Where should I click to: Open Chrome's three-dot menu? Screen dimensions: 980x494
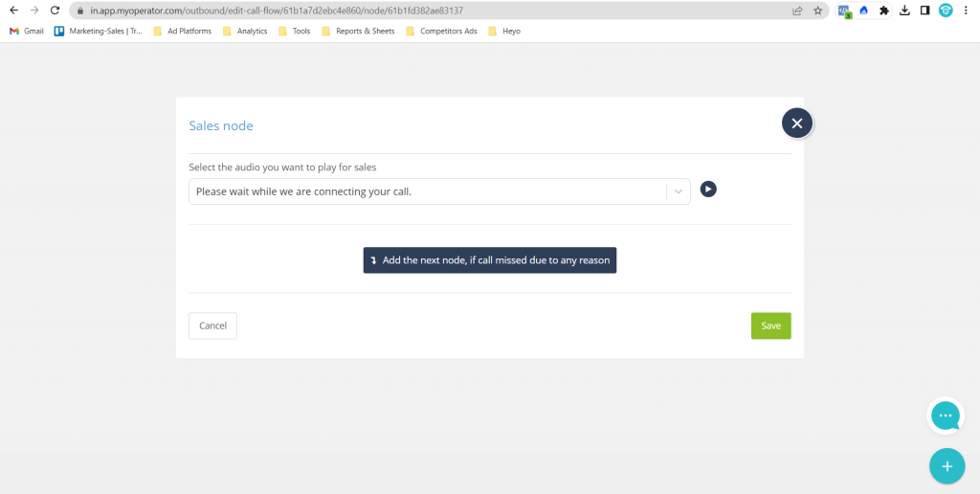[x=967, y=11]
